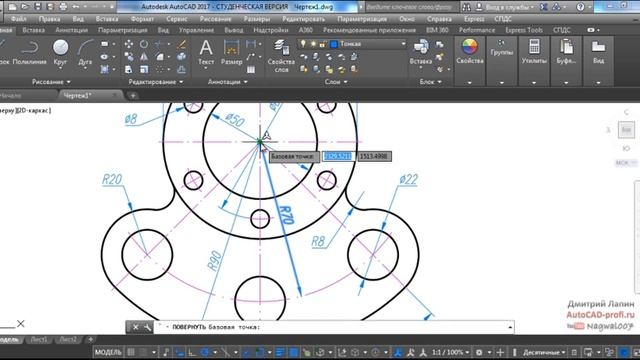
Task: Click the Базовая точка X coordinate field
Action: [x=337, y=156]
